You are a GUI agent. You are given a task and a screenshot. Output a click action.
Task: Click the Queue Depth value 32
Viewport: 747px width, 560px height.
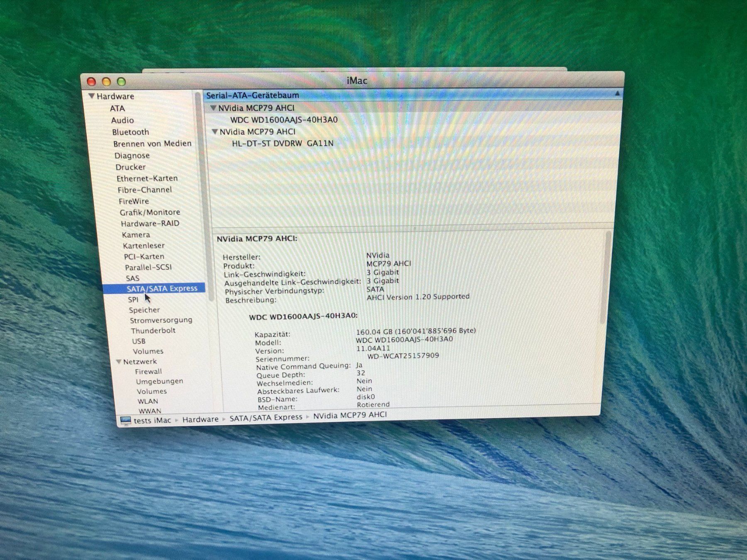click(x=361, y=373)
